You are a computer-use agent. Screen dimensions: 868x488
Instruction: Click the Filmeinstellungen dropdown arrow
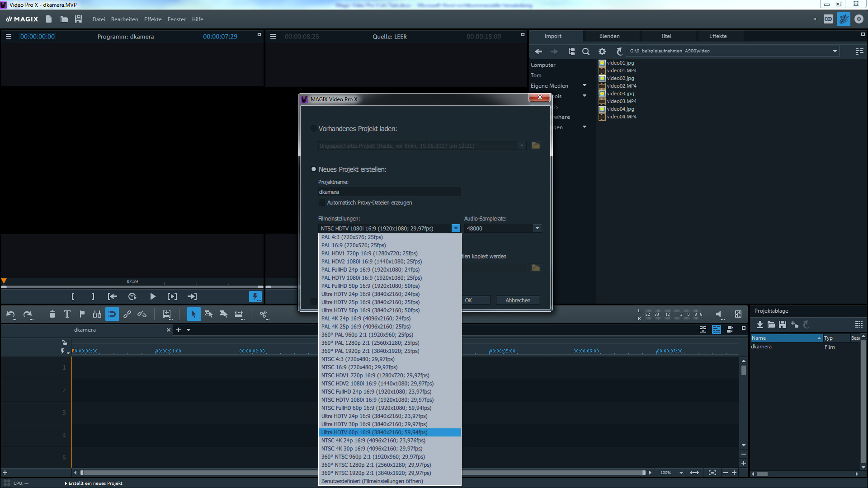456,229
